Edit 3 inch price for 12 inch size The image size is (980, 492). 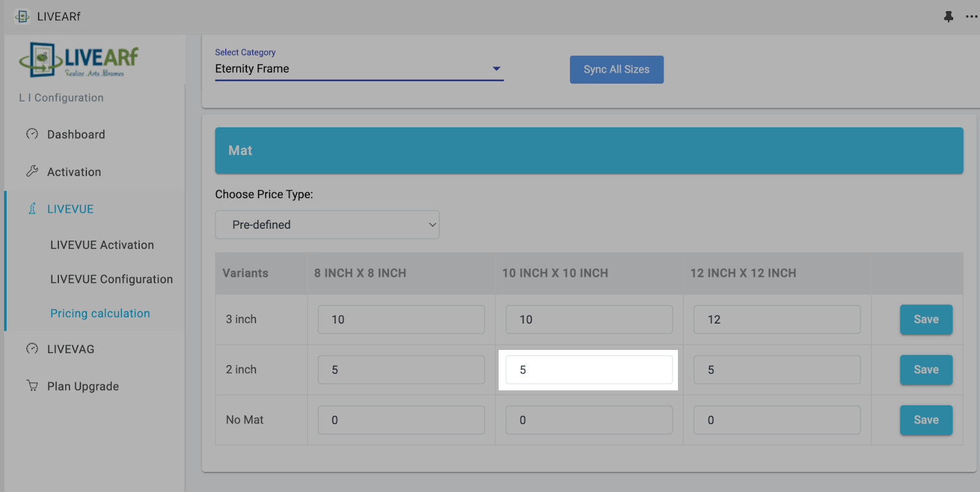coord(777,319)
